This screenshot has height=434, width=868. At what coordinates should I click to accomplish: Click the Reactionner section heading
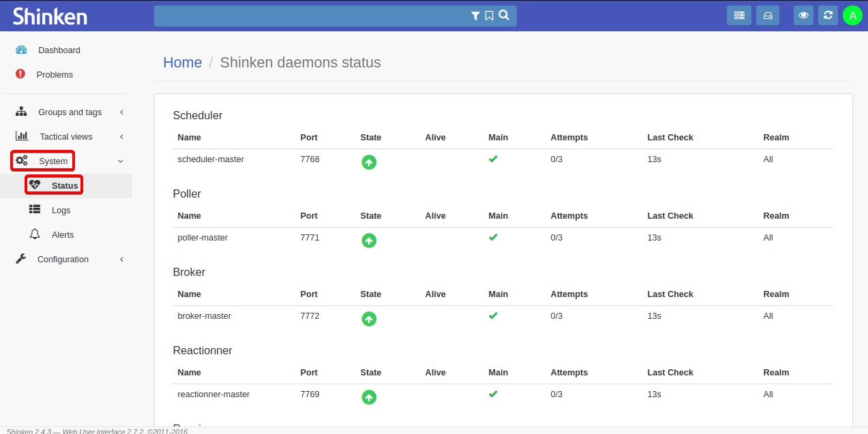tap(203, 351)
